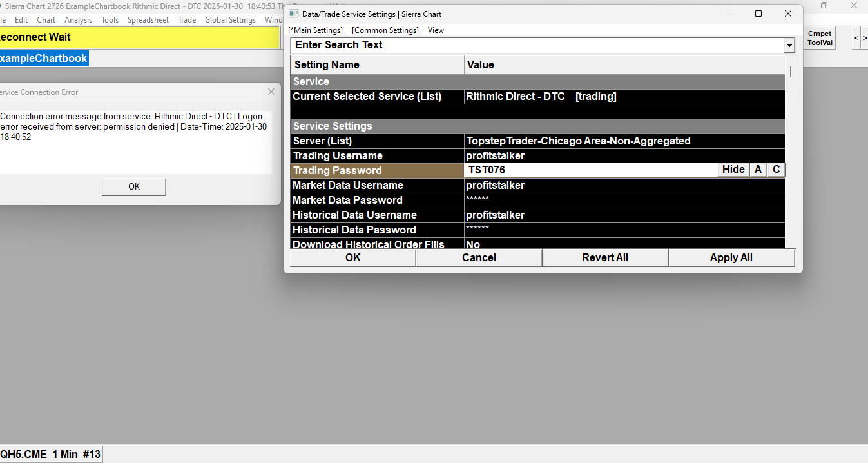This screenshot has width=868, height=463.
Task: Click the Service section header row
Action: pos(537,81)
